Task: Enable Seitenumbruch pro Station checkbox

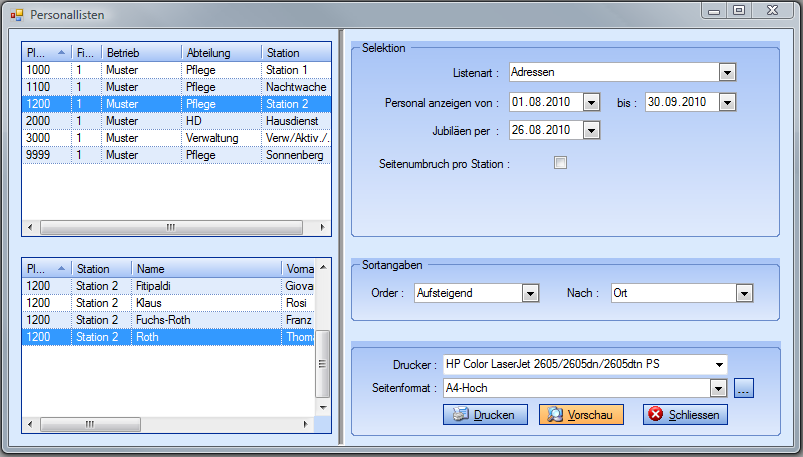Action: click(x=560, y=163)
